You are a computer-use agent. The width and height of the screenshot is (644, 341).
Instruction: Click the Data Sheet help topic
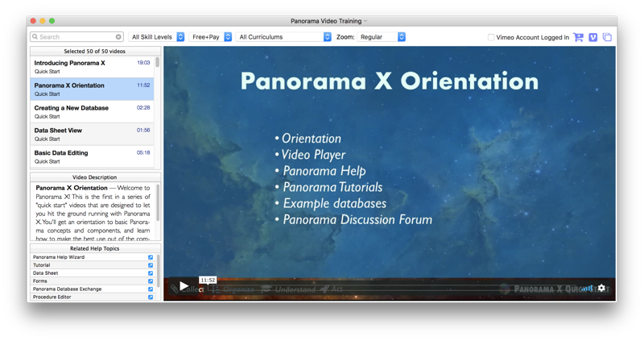click(x=46, y=273)
